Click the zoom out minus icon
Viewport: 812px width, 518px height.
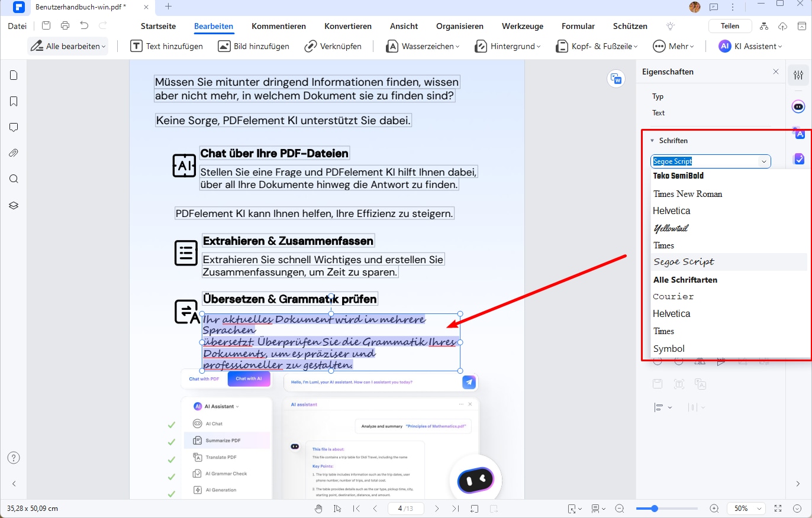(620, 509)
